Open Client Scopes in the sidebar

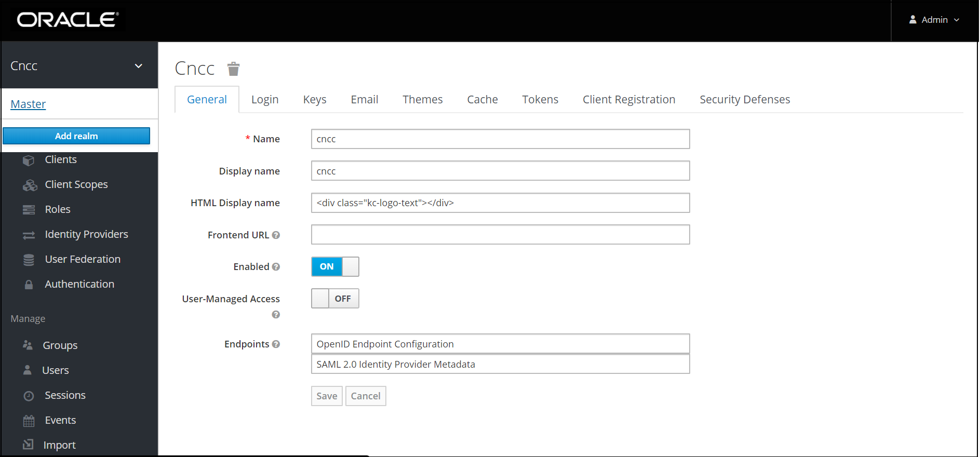tap(76, 185)
